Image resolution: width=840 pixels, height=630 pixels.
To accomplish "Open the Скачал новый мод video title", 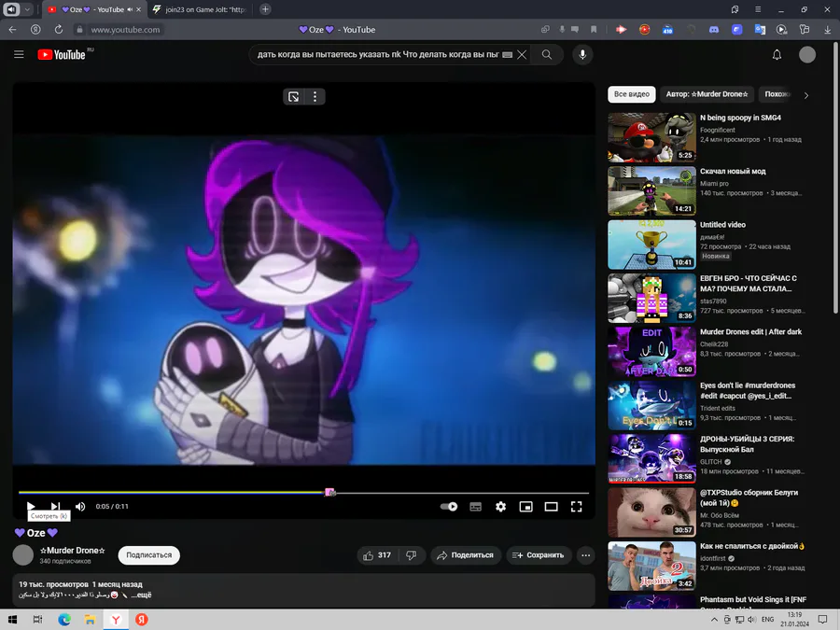I will coord(733,172).
